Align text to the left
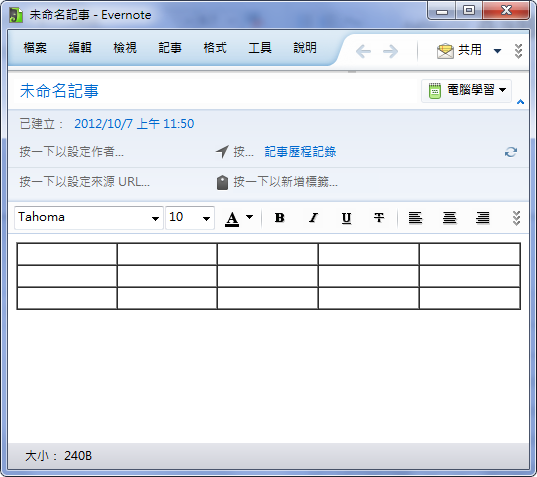This screenshot has width=537, height=477. (415, 218)
